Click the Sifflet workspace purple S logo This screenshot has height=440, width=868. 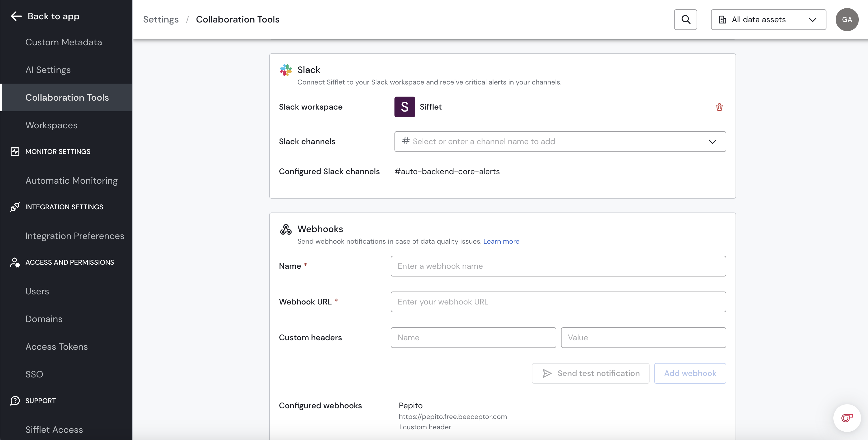point(404,107)
